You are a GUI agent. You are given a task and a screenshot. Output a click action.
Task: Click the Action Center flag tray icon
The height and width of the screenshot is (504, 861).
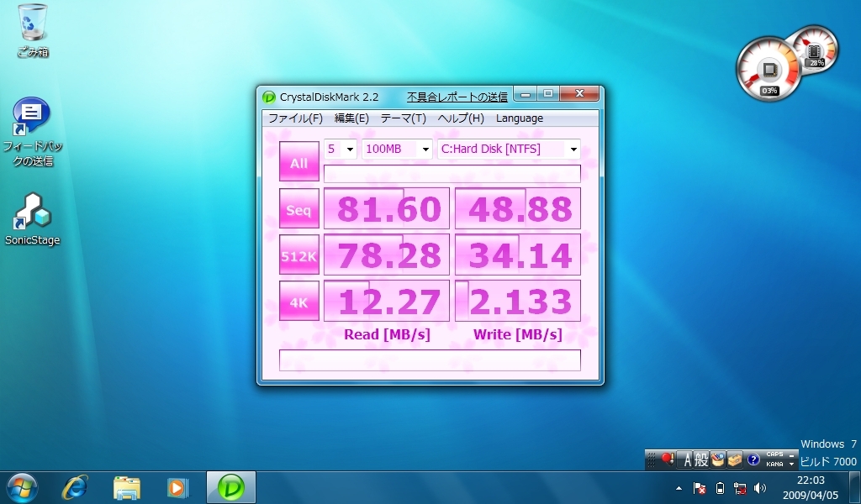click(699, 487)
